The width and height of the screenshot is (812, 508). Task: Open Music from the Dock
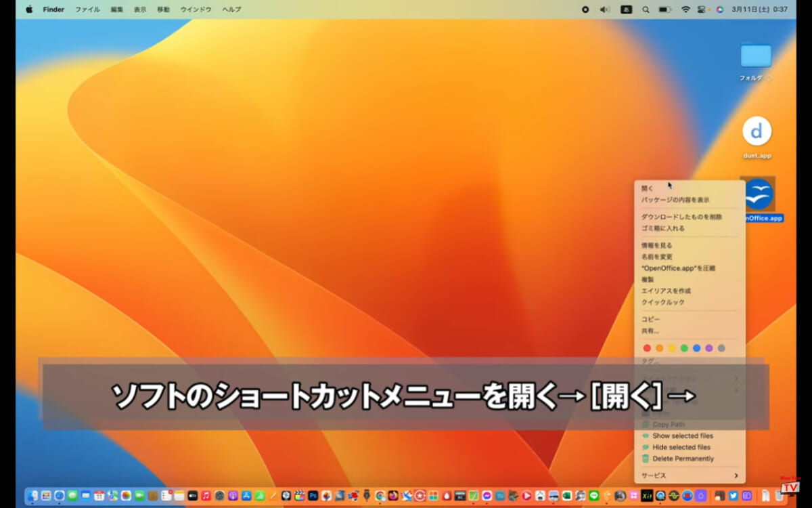coord(206,496)
